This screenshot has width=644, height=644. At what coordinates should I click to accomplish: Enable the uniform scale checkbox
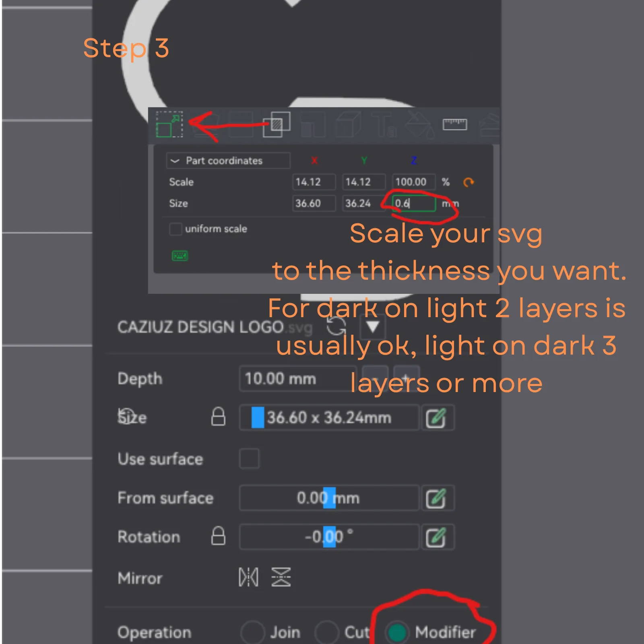[175, 229]
